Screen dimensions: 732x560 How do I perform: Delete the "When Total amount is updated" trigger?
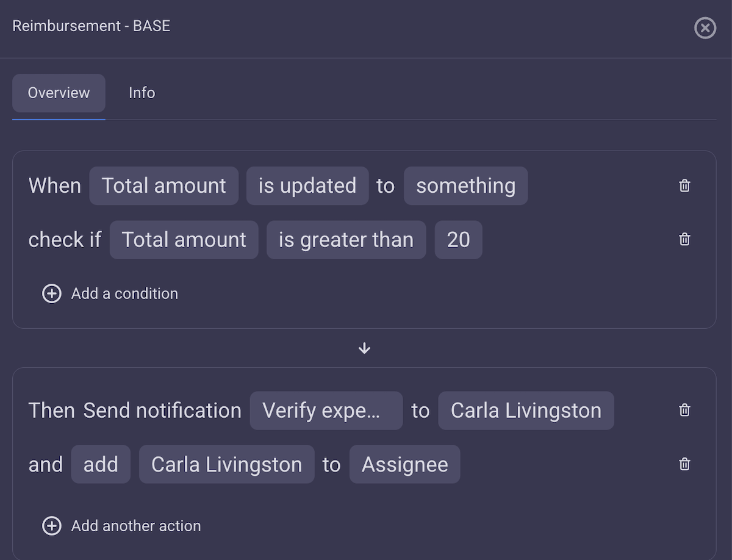(x=684, y=185)
